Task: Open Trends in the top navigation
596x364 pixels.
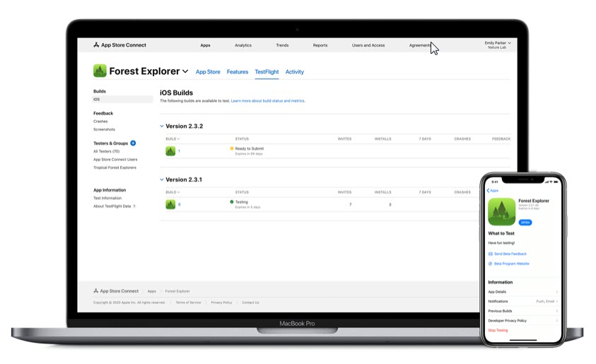Action: coord(282,45)
